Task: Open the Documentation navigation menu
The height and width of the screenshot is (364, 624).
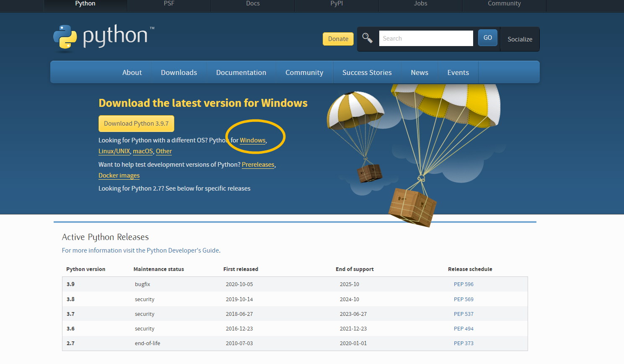Action: [241, 72]
